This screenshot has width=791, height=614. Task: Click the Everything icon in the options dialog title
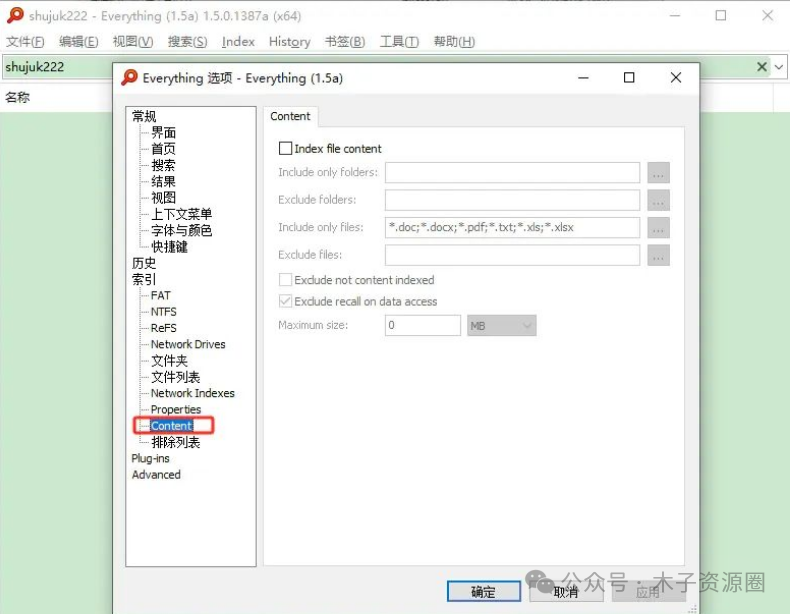(x=130, y=78)
